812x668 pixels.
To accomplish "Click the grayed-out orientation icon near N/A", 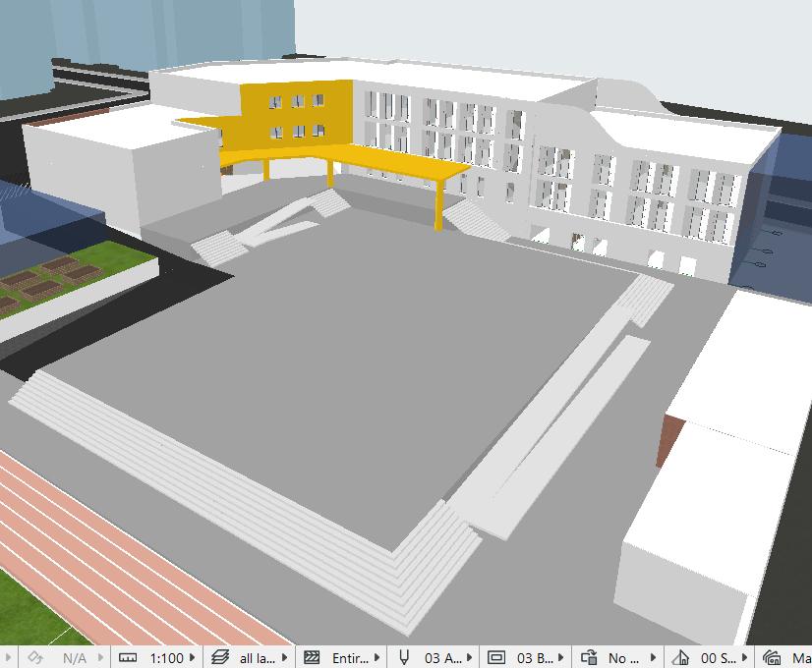I will 34,657.
